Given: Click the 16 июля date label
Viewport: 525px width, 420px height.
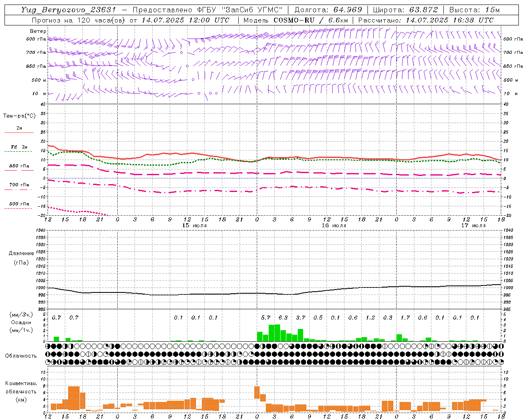Looking at the screenshot, I should coord(334,226).
